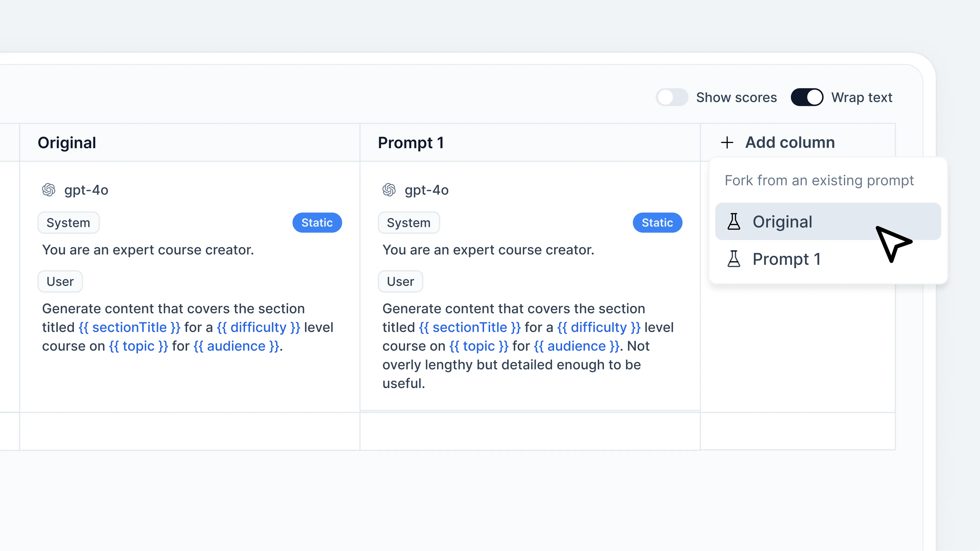Click the audience variable in the Original prompt
The height and width of the screenshot is (551, 980).
tap(236, 346)
